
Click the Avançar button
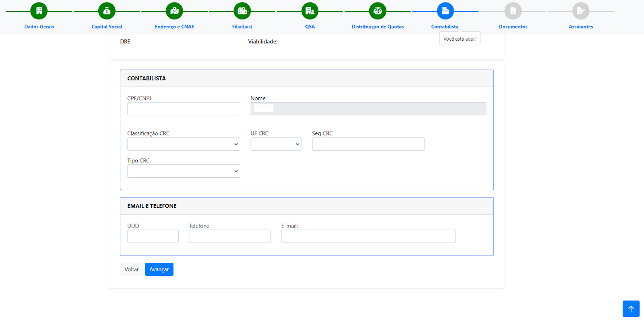pyautogui.click(x=159, y=269)
